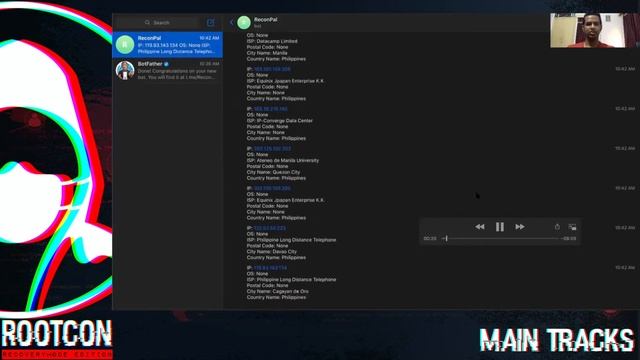Click the BotFather message preview text
640x360 pixels.
(177, 74)
